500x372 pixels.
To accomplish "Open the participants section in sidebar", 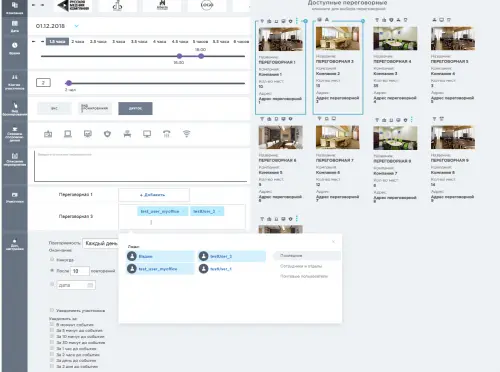I will click(x=14, y=197).
